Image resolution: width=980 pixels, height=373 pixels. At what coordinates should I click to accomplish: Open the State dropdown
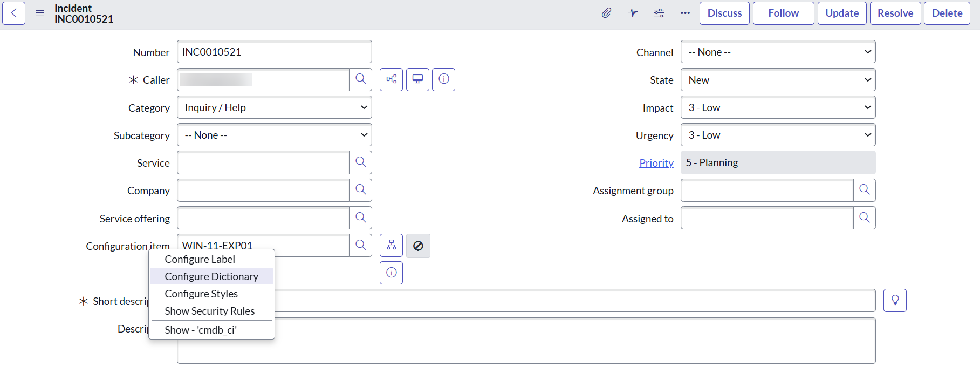coord(778,80)
